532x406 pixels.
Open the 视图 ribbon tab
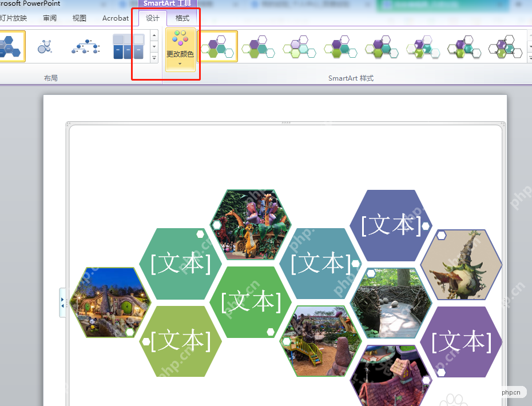coord(79,18)
